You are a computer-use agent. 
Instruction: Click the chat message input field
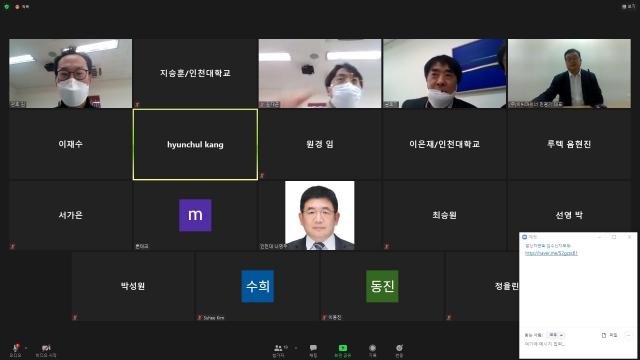(577, 344)
